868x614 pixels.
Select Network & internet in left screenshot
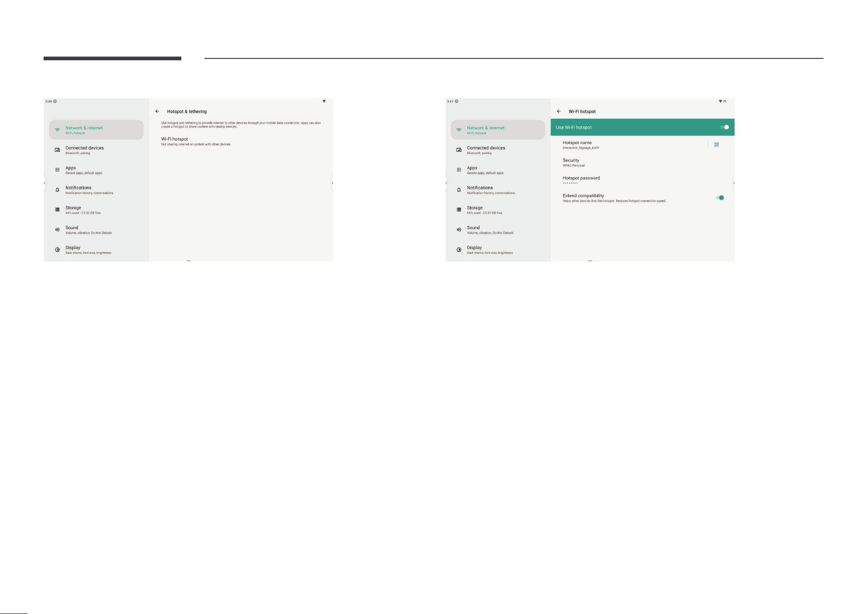pos(96,130)
